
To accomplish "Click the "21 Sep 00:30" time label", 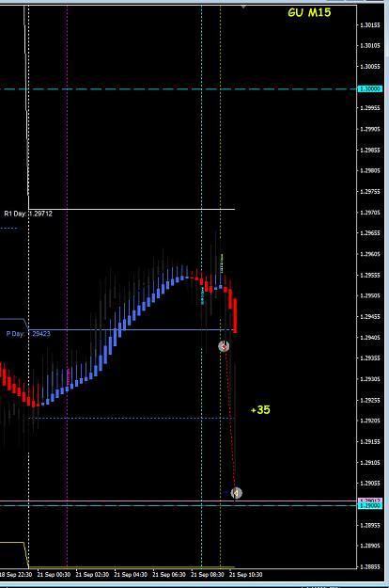I will coord(54,575).
